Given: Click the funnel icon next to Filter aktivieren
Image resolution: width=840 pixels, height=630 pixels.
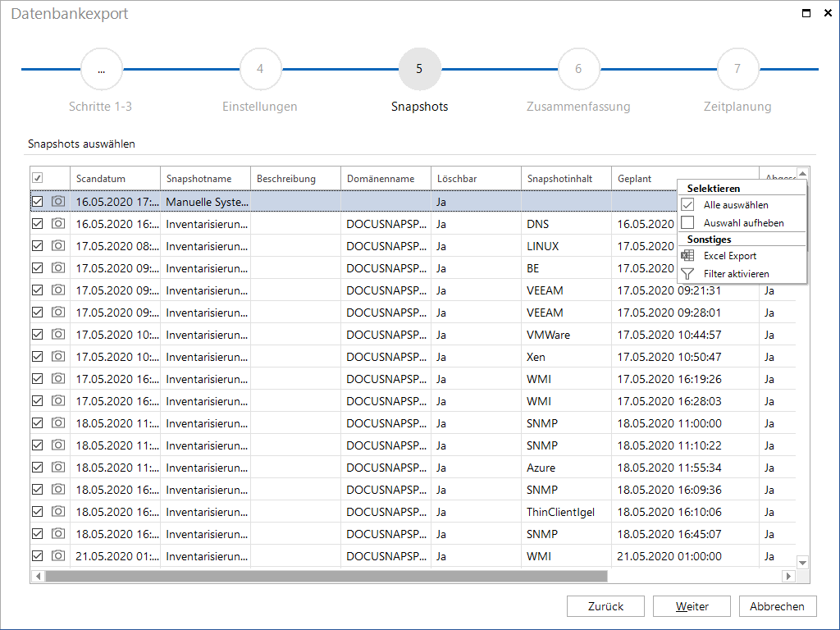Looking at the screenshot, I should coord(687,274).
